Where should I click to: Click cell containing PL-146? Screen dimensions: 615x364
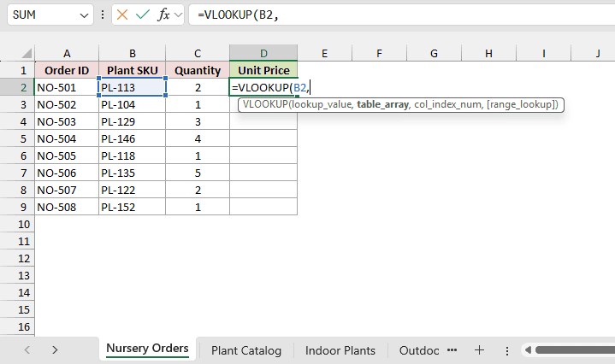coord(133,138)
